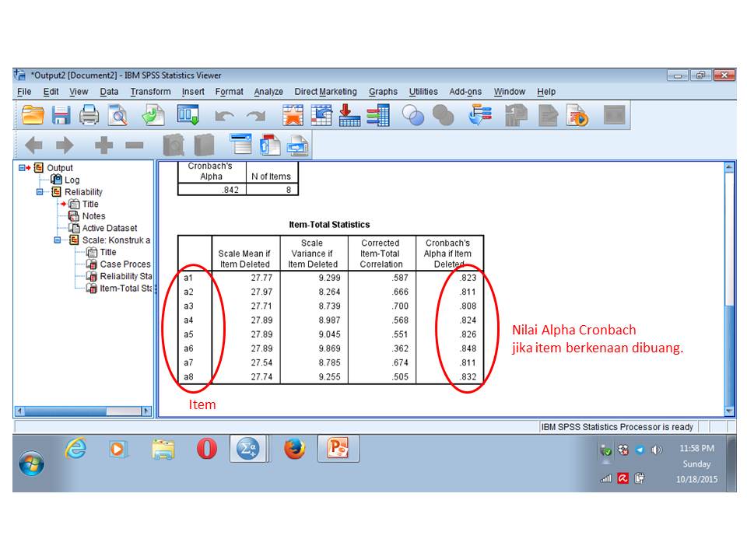The image size is (747, 560).
Task: Click the Export output icon with green arrow
Action: pos(153,115)
